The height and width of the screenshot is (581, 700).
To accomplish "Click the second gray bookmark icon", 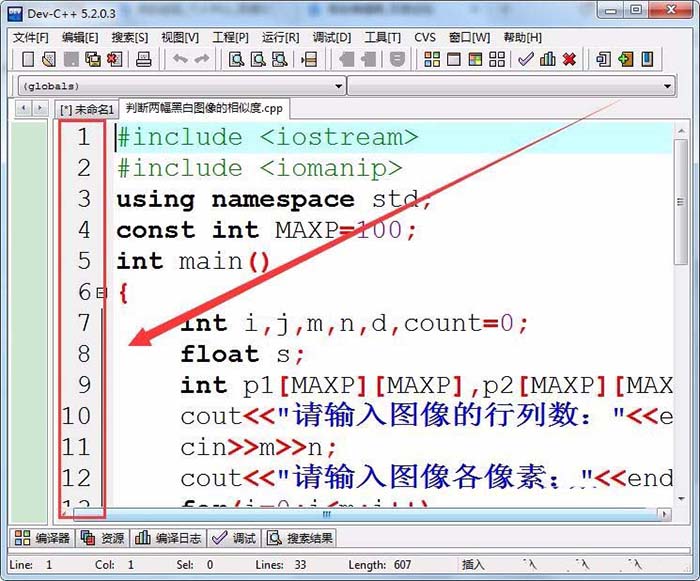I will pos(368,59).
